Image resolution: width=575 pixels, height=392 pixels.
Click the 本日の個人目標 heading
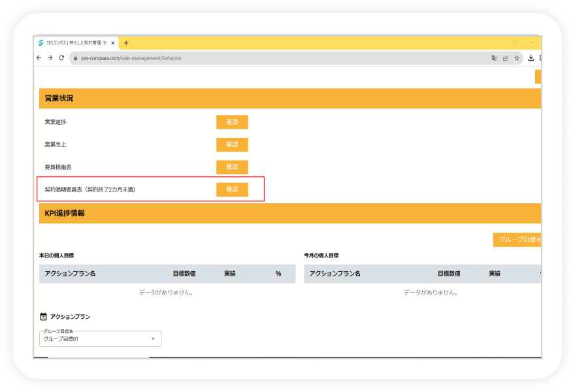(x=56, y=255)
